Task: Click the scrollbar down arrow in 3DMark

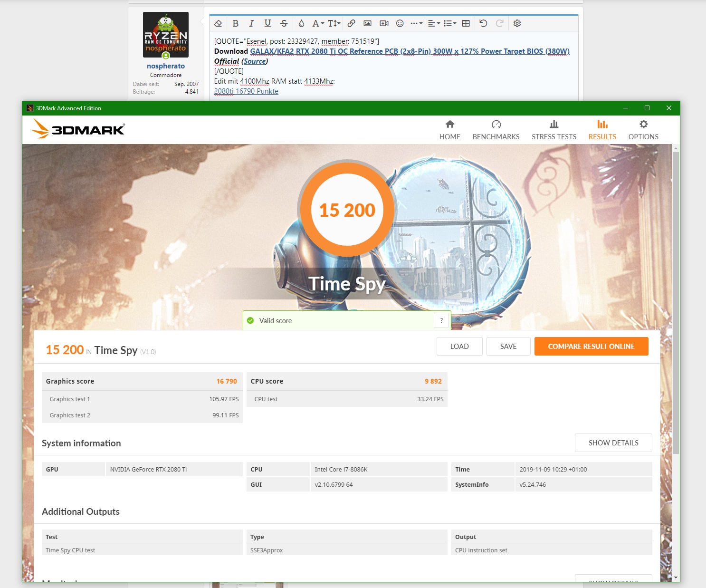Action: pyautogui.click(x=676, y=578)
